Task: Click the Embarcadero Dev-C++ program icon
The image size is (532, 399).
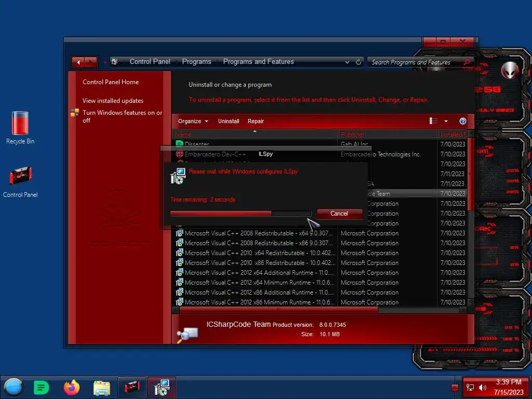Action: pyautogui.click(x=179, y=154)
